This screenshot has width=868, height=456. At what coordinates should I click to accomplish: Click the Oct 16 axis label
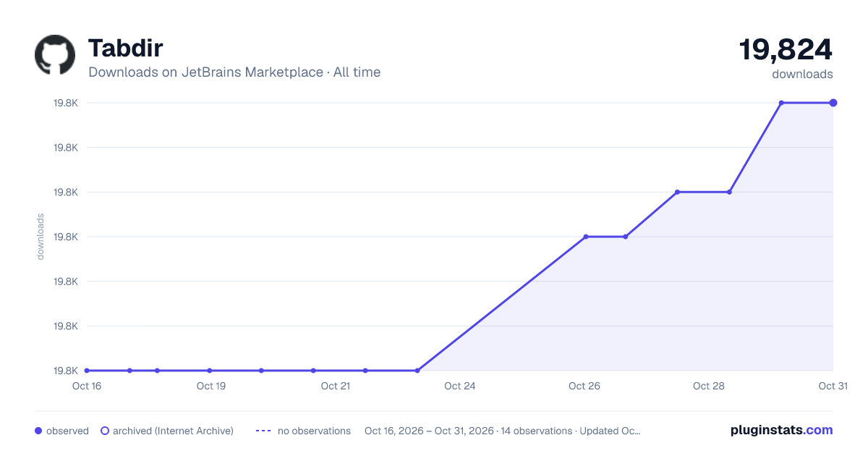[x=87, y=386]
